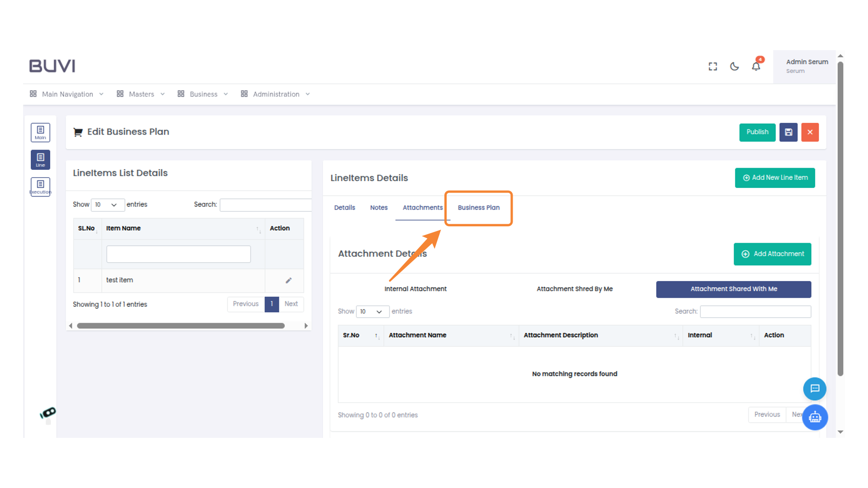868x488 pixels.
Task: Open the Execution section from sidebar
Action: [x=40, y=187]
